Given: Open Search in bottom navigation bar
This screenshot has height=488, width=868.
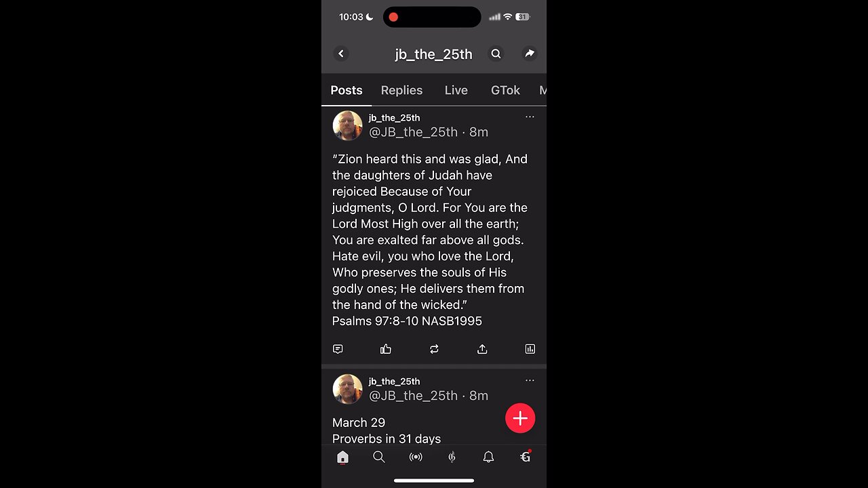Looking at the screenshot, I should click(x=379, y=457).
